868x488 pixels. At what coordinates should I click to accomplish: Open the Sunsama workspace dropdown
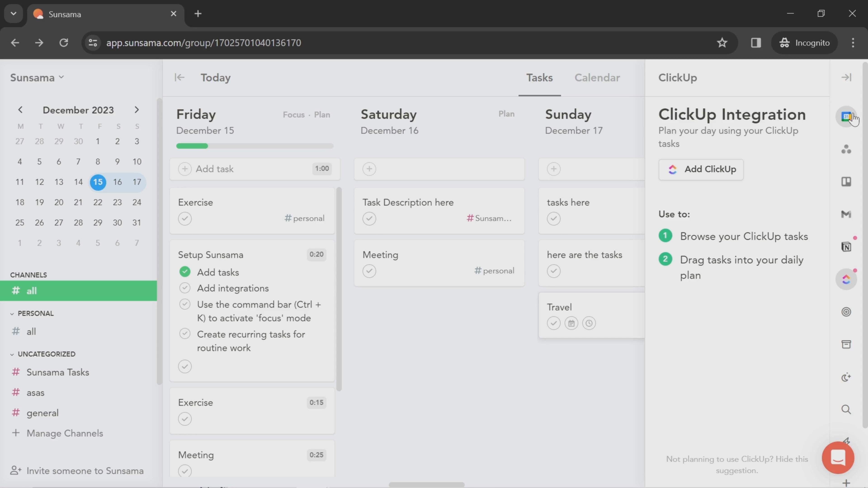click(37, 77)
